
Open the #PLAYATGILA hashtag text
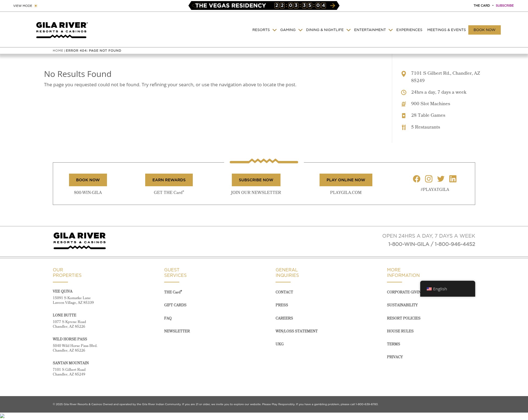[435, 190]
